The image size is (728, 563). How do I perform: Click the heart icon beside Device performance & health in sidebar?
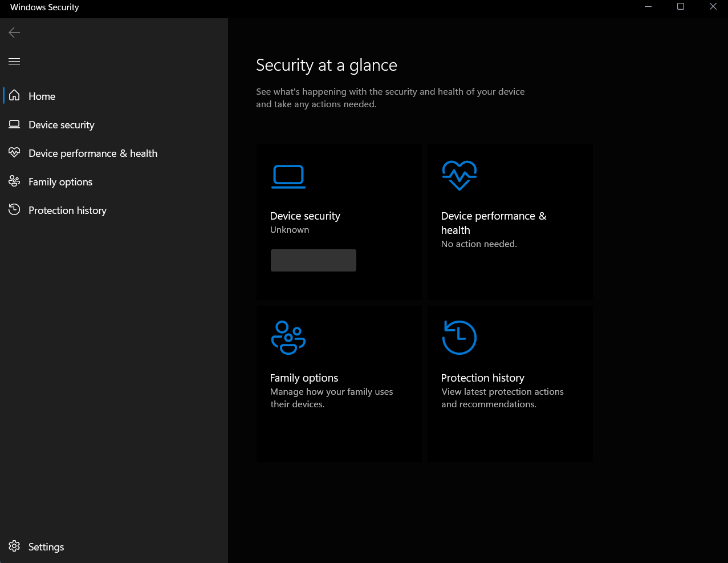[14, 153]
